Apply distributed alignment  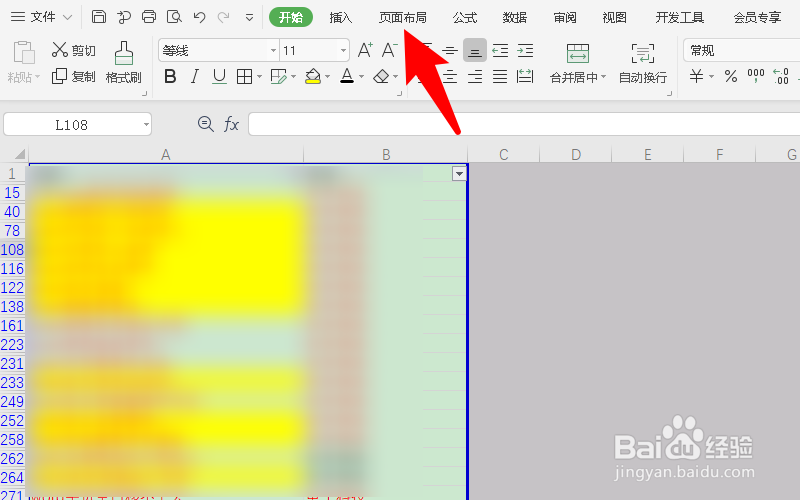pos(525,77)
